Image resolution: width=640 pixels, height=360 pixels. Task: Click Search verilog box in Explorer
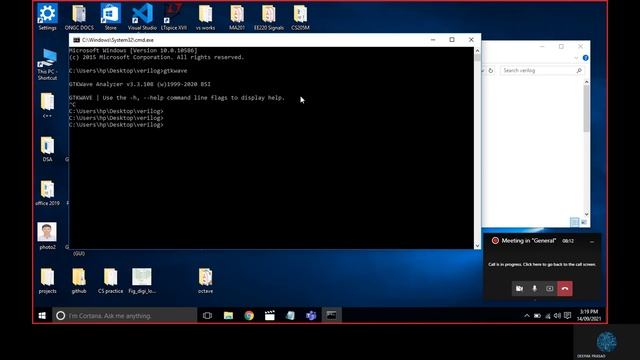[x=542, y=71]
